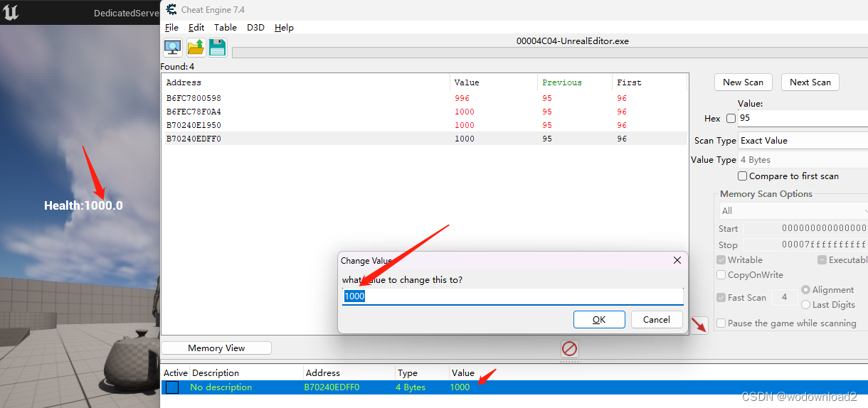Click the Description column header
This screenshot has height=408, width=868.
tap(246, 372)
